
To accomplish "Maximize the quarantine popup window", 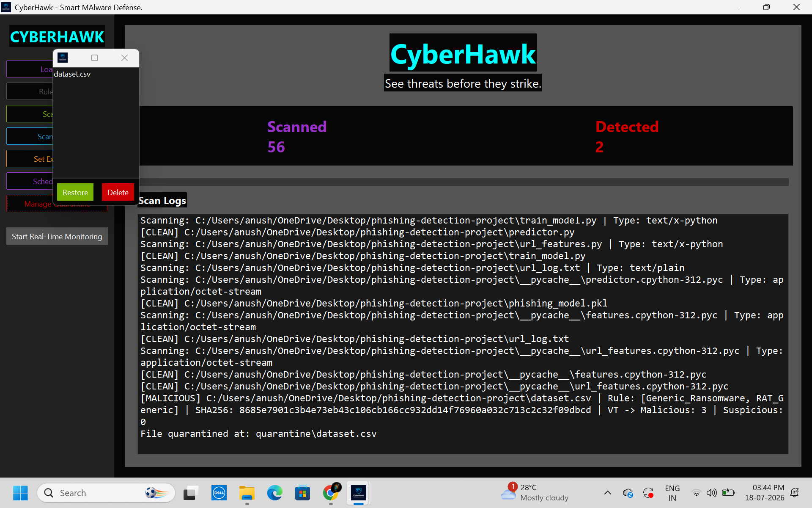I will click(95, 58).
